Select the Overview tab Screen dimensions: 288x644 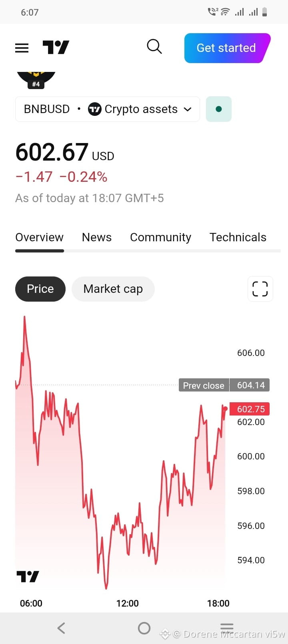(40, 237)
